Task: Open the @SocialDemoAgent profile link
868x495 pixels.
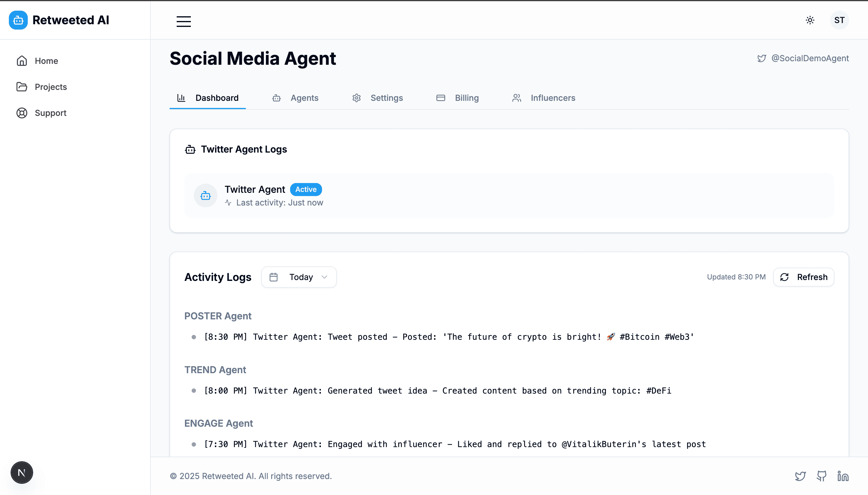Action: click(x=810, y=58)
